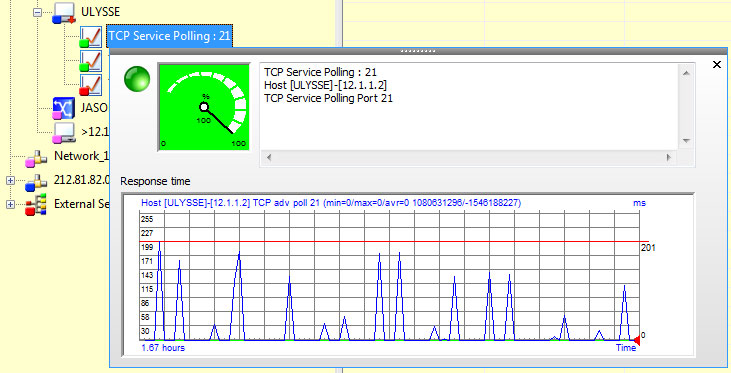The image size is (731, 373).
Task: Click the red time marker triangle on chart
Action: (636, 341)
